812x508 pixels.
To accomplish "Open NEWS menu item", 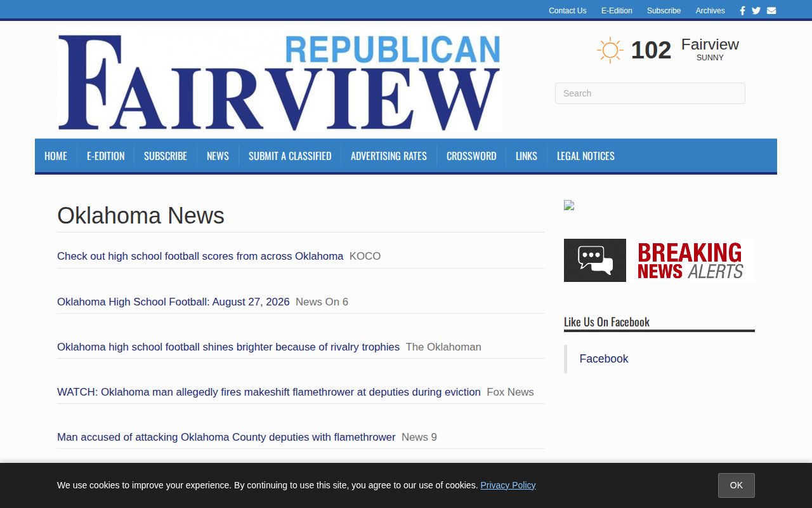I will [x=218, y=156].
